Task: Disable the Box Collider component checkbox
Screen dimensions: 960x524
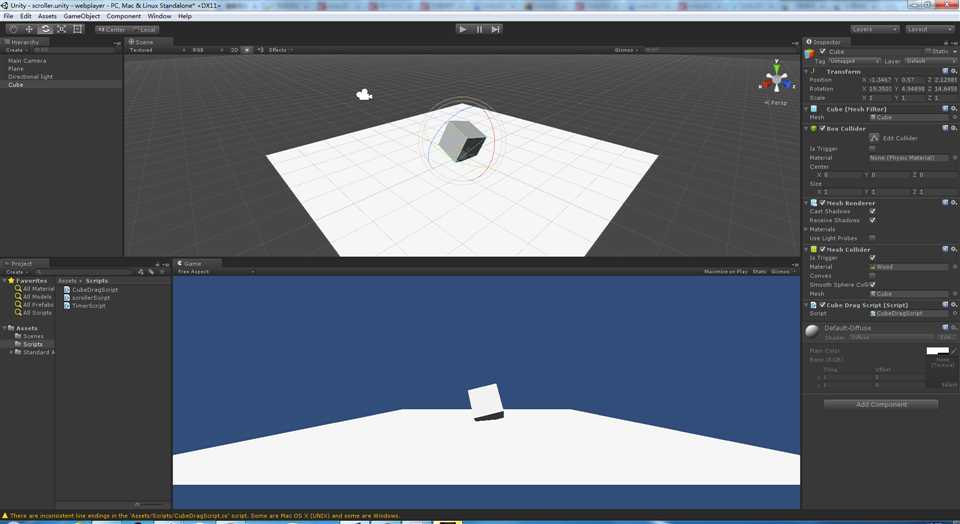Action: tap(822, 128)
